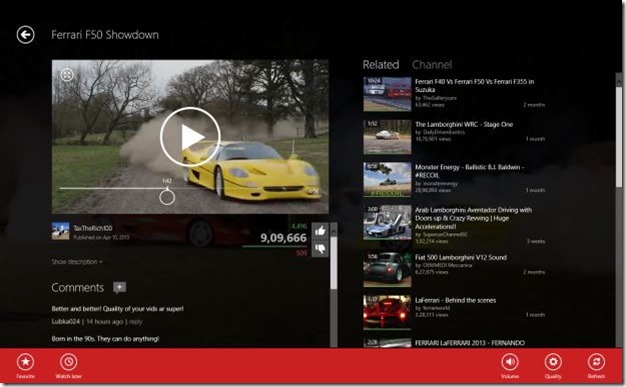Click the title 'LaFerrari - Behind the scenes'
Viewport: 626px width, 387px height.
click(456, 300)
